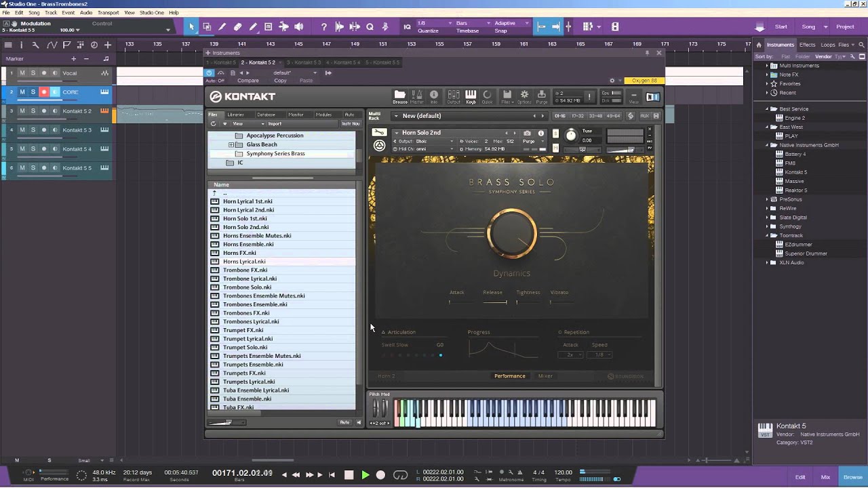Enable Kontakt Quick load

pos(487,96)
